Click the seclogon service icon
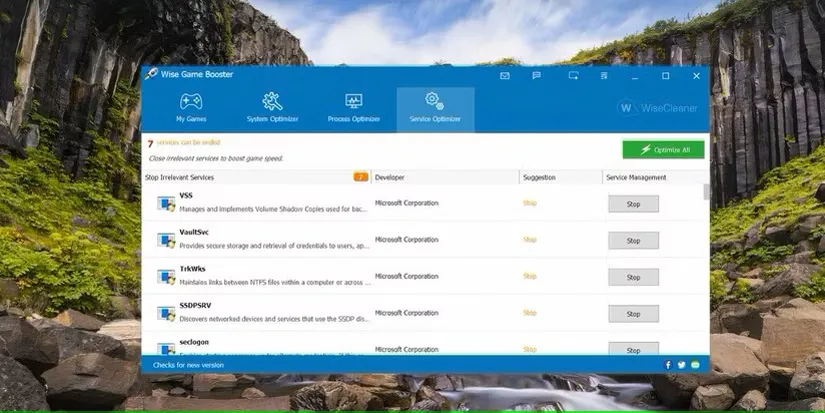The image size is (825, 413). [x=166, y=348]
